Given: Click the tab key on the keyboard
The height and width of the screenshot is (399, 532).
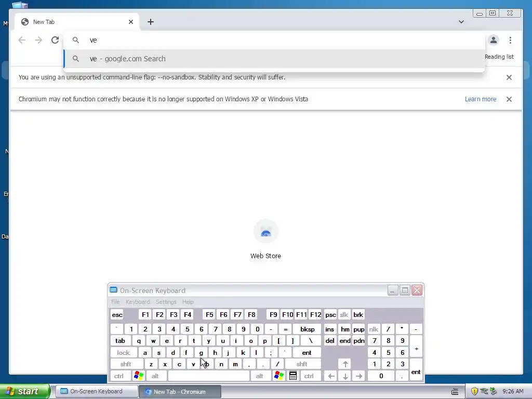Looking at the screenshot, I should coord(120,341).
